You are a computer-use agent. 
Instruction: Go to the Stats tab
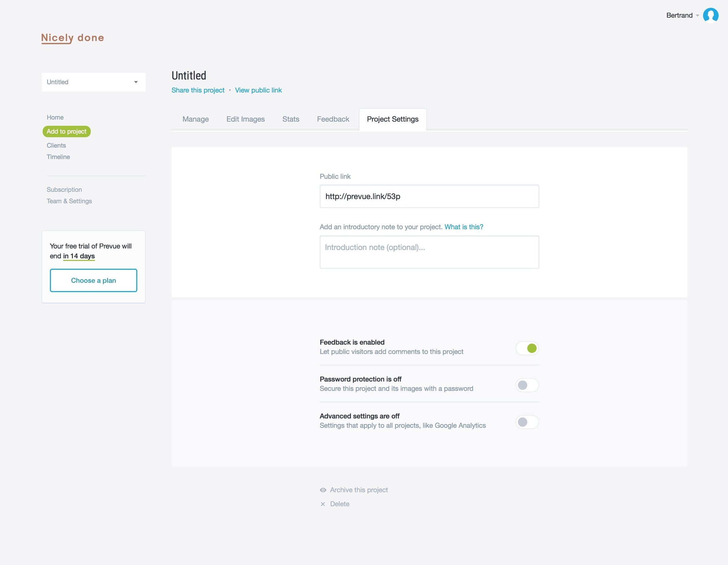[291, 119]
